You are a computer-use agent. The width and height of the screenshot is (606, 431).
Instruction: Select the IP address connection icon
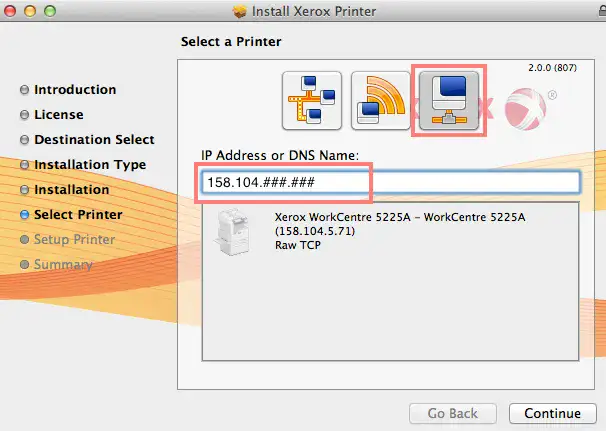[449, 101]
